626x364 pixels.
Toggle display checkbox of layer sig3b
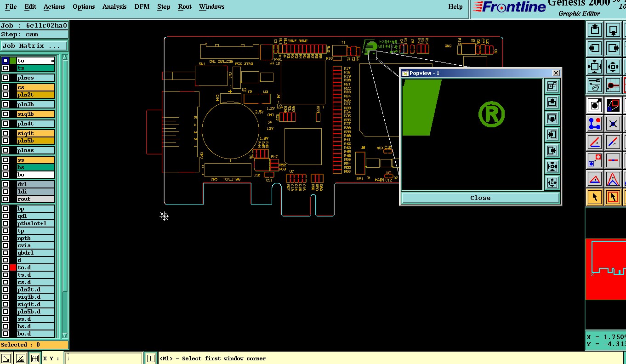pos(6,114)
